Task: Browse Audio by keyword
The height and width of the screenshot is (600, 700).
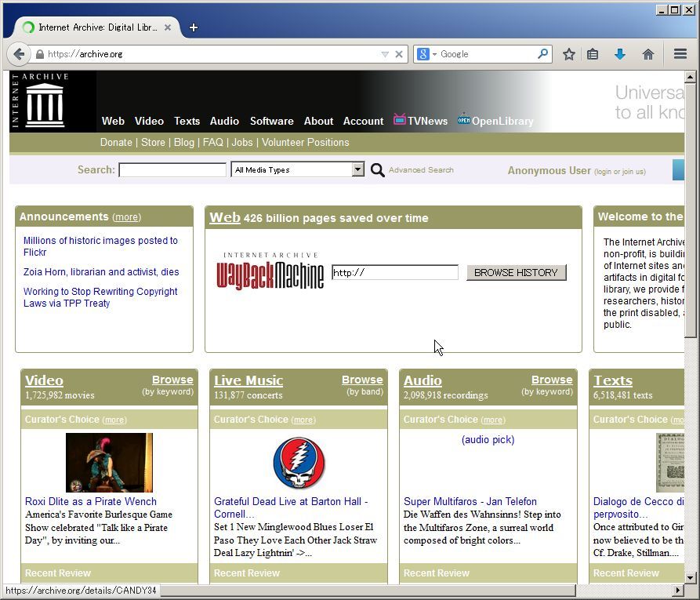Action: (x=552, y=380)
